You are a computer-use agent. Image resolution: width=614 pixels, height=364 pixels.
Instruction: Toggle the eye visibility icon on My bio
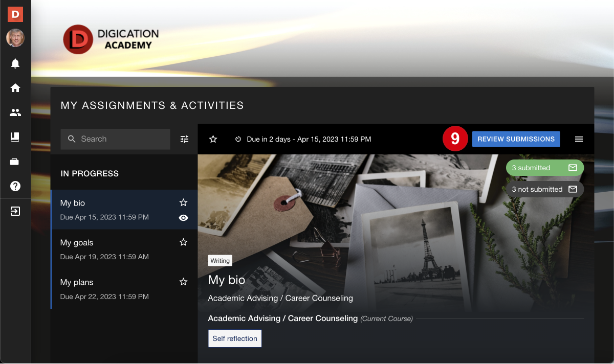(184, 218)
